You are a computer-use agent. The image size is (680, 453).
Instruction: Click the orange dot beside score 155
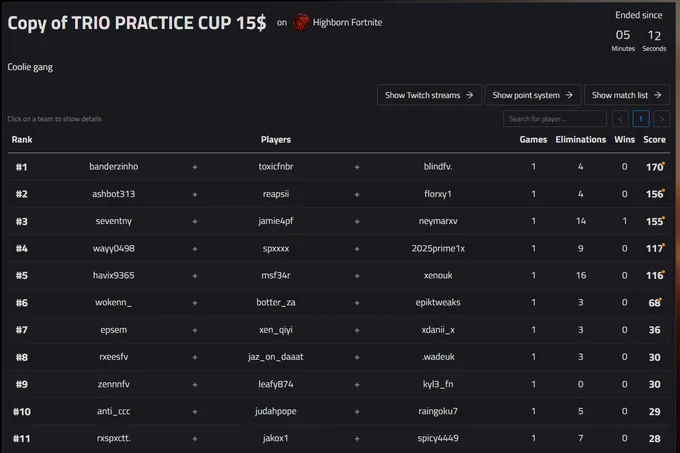tap(664, 218)
